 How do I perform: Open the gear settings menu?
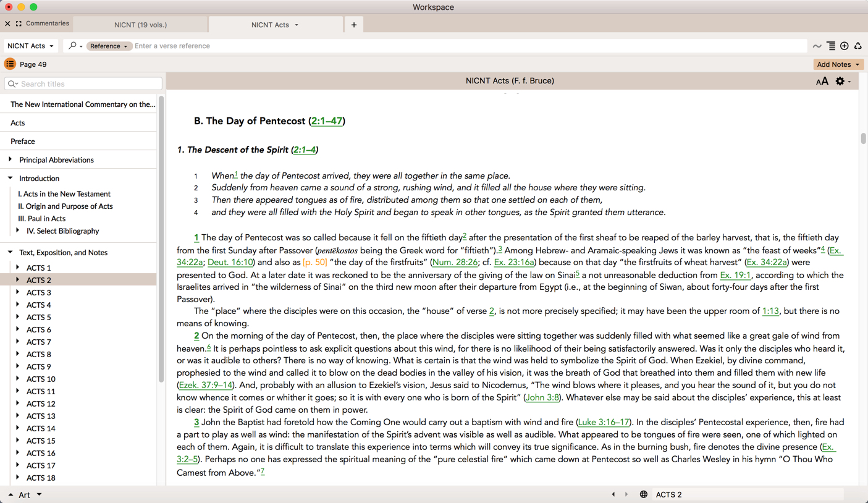point(840,81)
